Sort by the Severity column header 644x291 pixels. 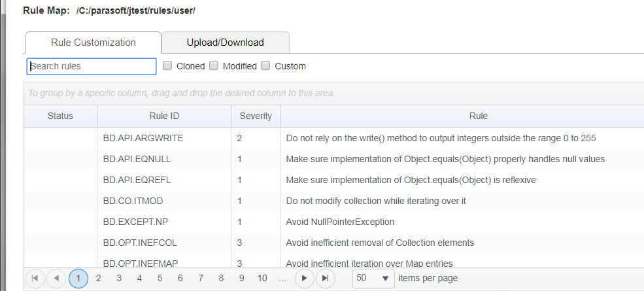pos(256,116)
